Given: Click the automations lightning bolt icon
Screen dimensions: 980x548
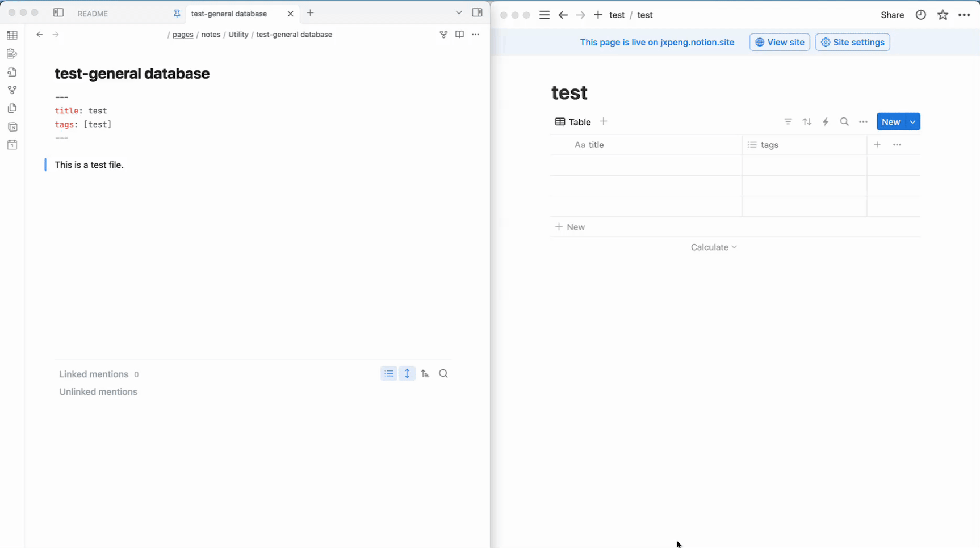Looking at the screenshot, I should 826,122.
